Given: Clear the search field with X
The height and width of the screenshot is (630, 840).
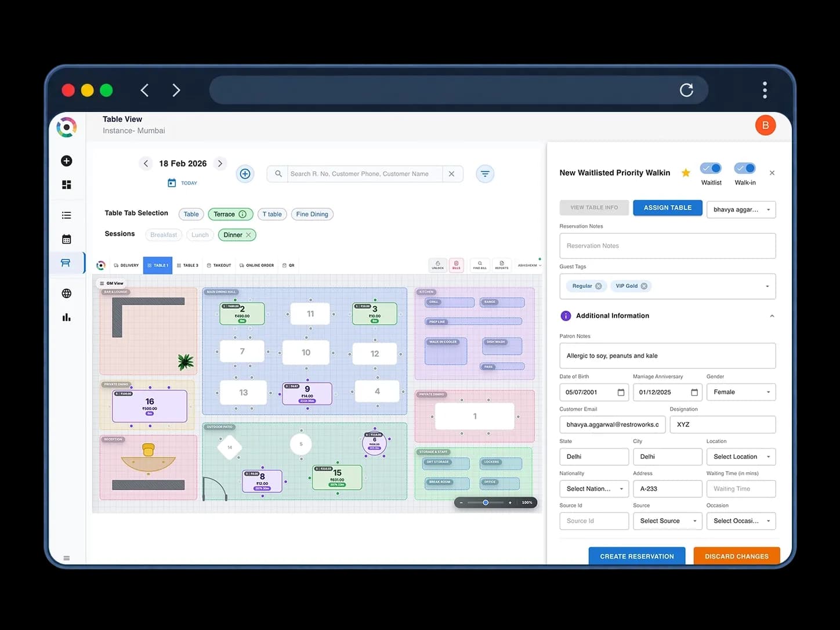Looking at the screenshot, I should point(451,174).
